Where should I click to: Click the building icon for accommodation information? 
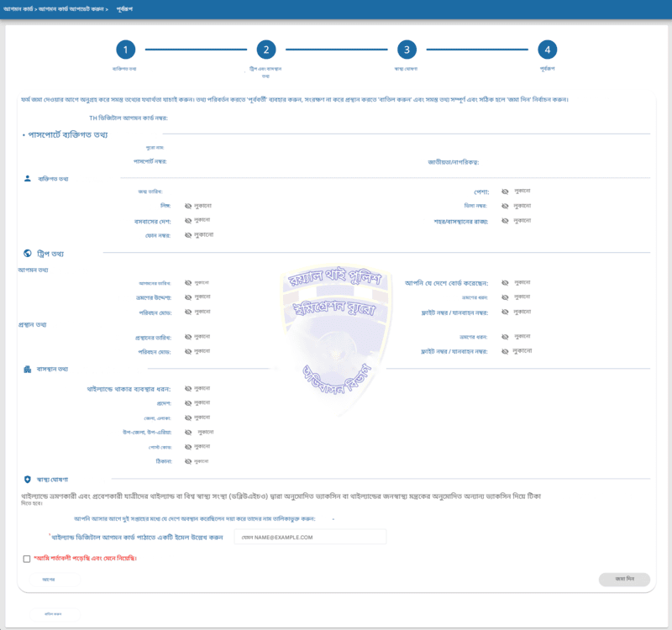28,369
